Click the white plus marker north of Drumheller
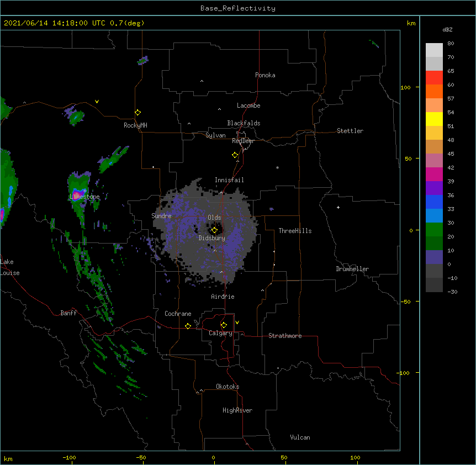This screenshot has width=476, height=465. click(338, 207)
